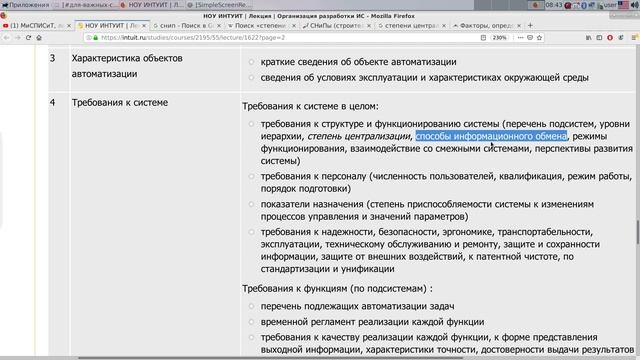Viewport: 640px width, 360px height.
Task: Click 'перечень подлежащих автоматизации задач' list item
Action: (357, 306)
